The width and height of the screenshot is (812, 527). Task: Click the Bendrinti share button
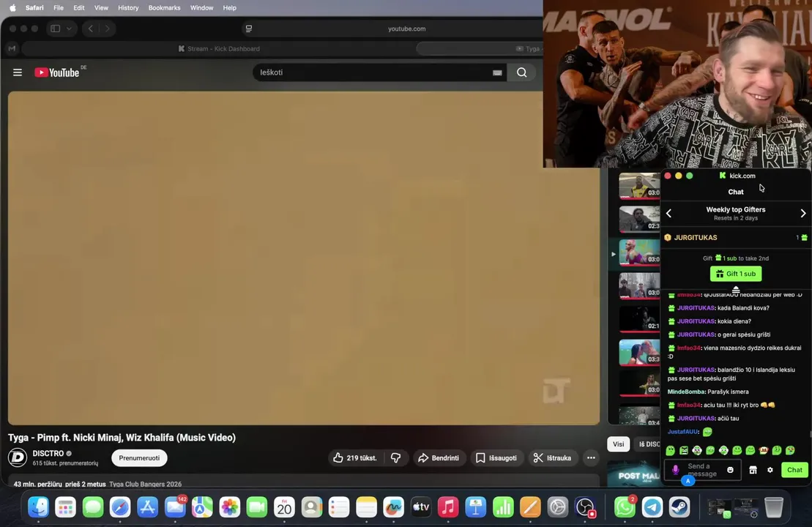pyautogui.click(x=439, y=457)
